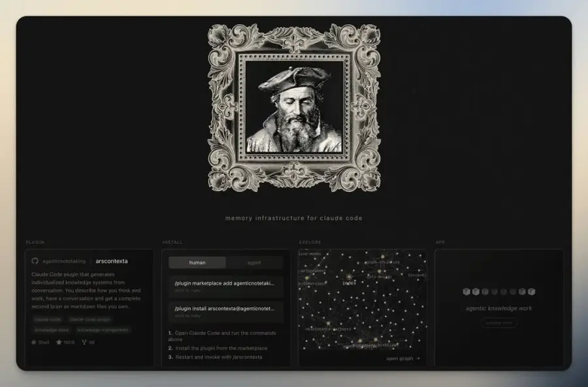Click the claude-code-plugin topic tag
The width and height of the screenshot is (588, 387).
tap(90, 320)
